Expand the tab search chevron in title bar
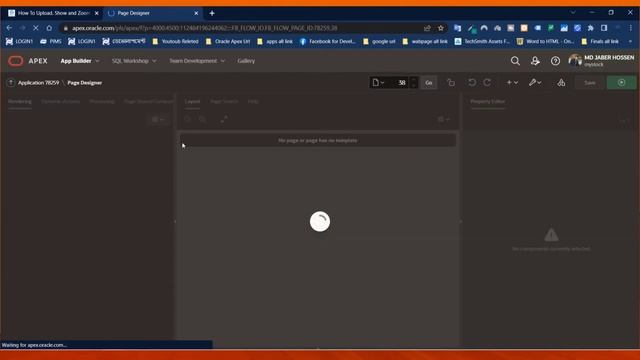This screenshot has width=640, height=360. click(x=573, y=13)
